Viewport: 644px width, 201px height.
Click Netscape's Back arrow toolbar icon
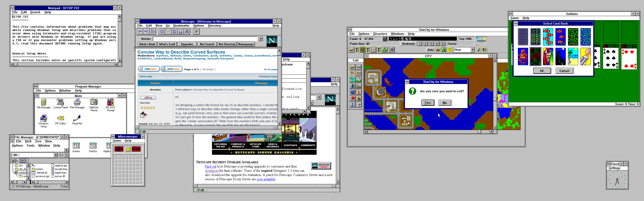140,31
